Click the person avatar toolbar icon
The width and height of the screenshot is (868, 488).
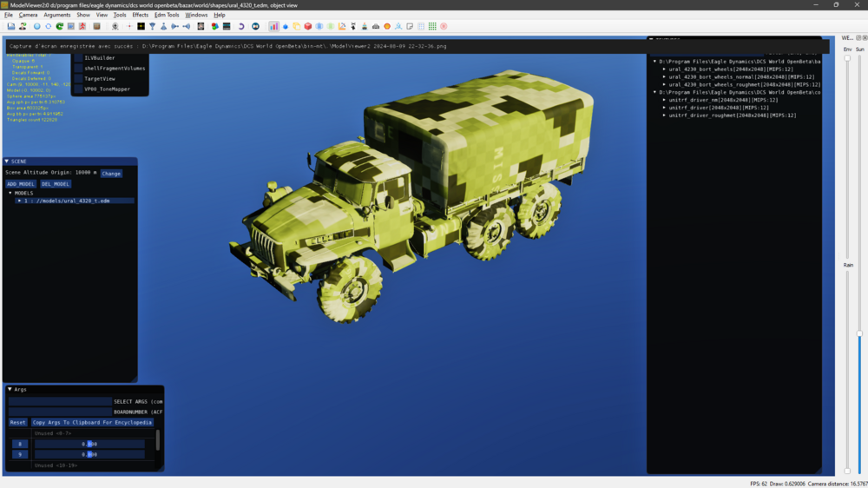tap(23, 26)
